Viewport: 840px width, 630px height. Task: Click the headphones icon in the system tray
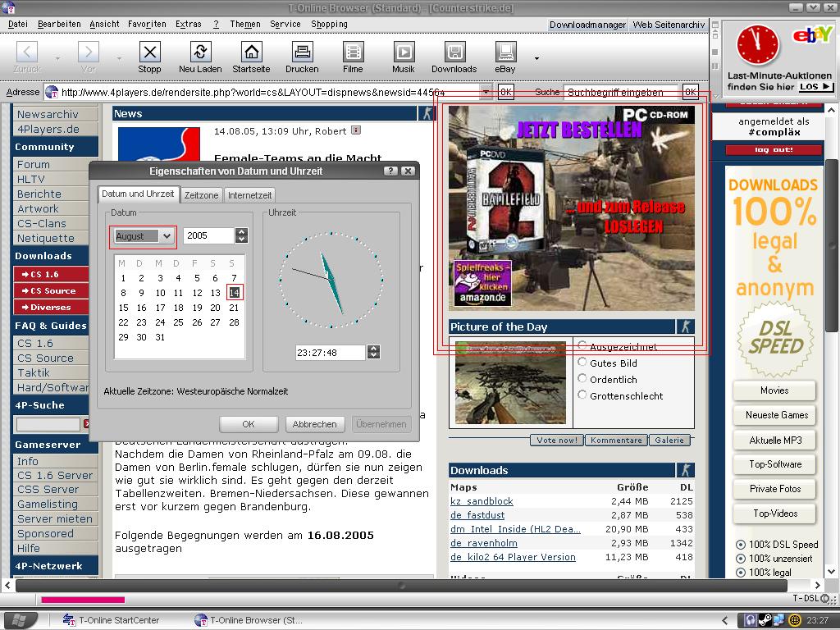tap(751, 620)
